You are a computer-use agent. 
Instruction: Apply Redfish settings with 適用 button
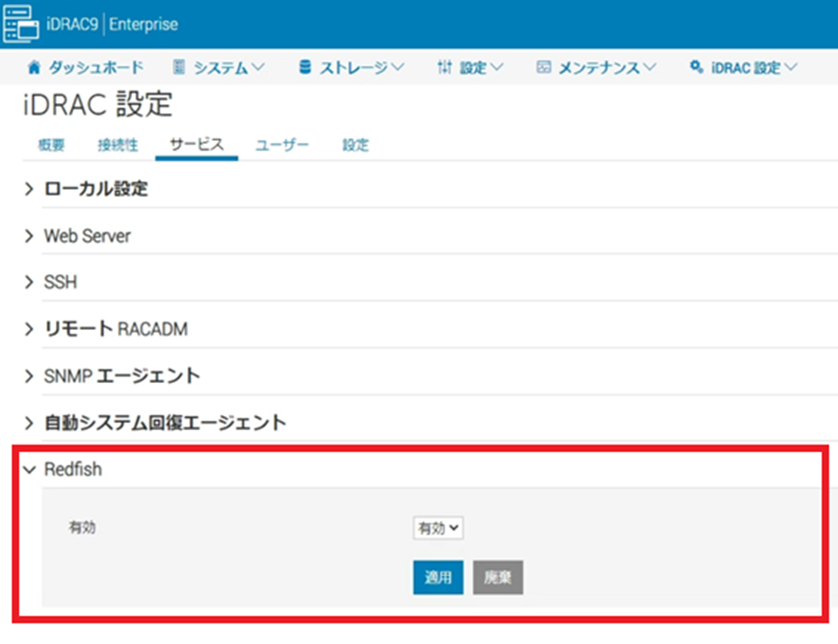click(x=437, y=578)
